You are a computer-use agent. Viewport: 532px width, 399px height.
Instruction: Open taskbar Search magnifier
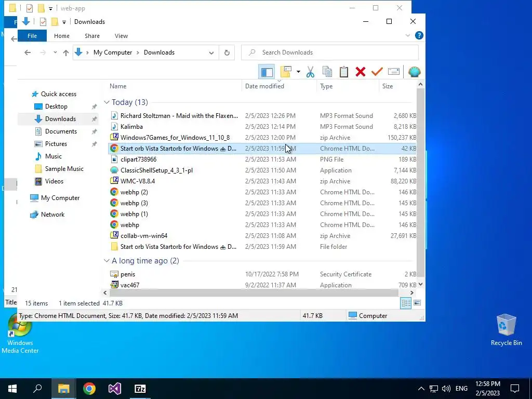(37, 389)
